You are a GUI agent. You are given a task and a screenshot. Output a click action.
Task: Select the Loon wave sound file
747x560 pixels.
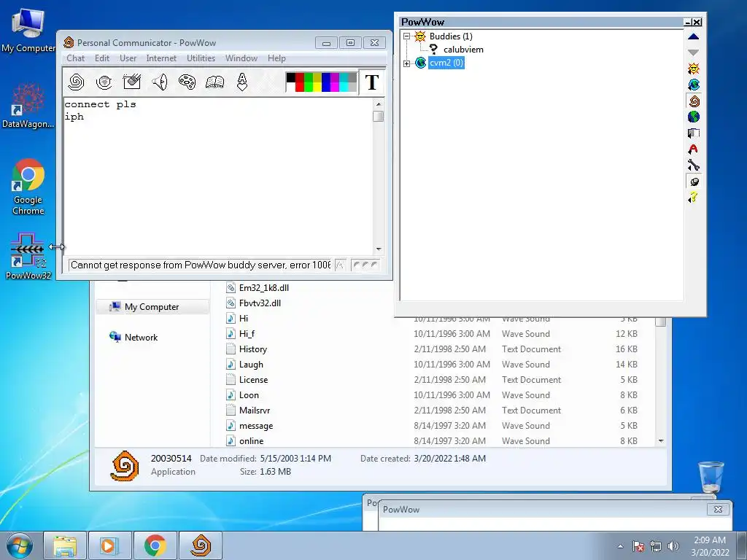(x=249, y=394)
